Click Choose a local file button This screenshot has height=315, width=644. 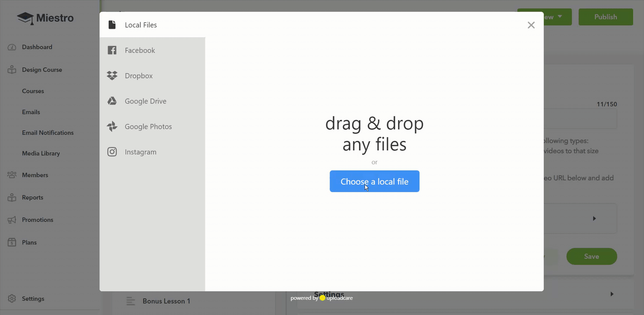(x=374, y=181)
